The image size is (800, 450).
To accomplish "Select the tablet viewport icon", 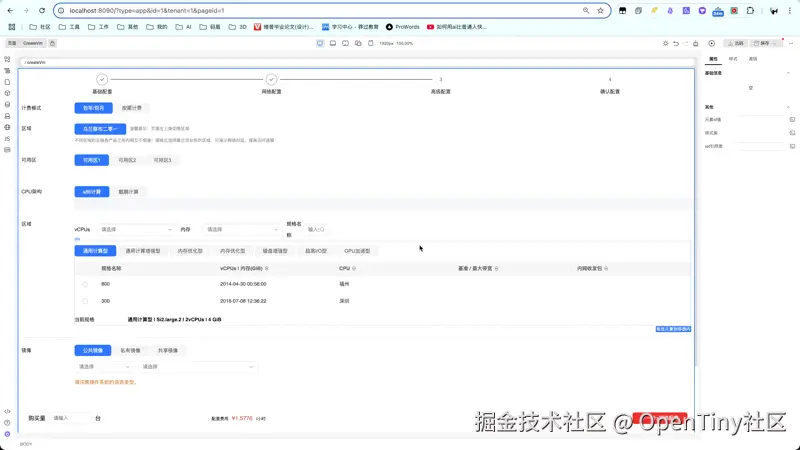I will tap(345, 43).
